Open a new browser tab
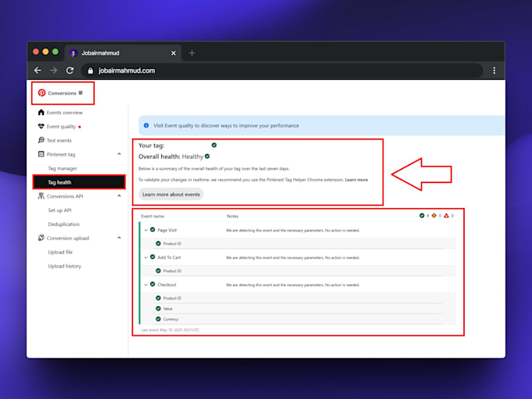Screen dimensions: 532x399 [192, 53]
